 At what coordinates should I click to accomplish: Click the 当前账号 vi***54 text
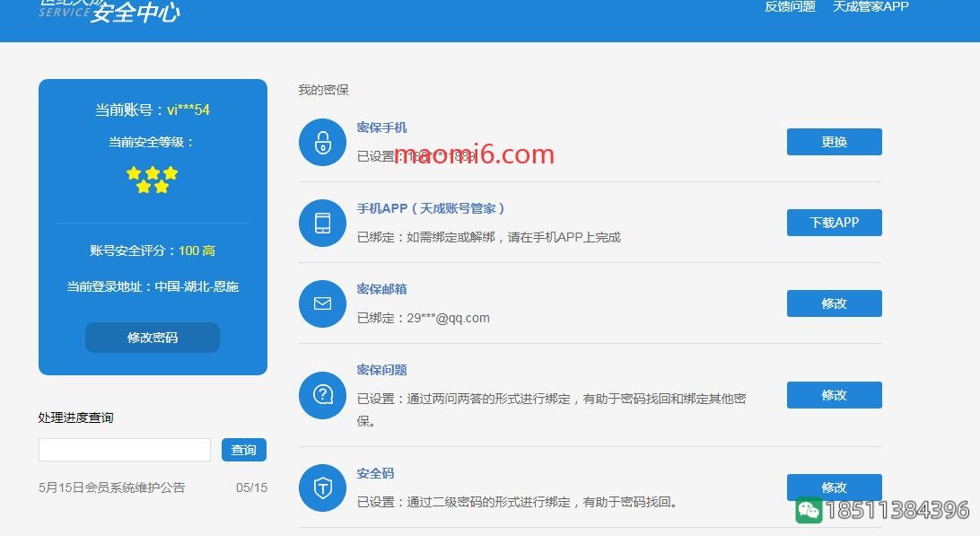coord(152,110)
